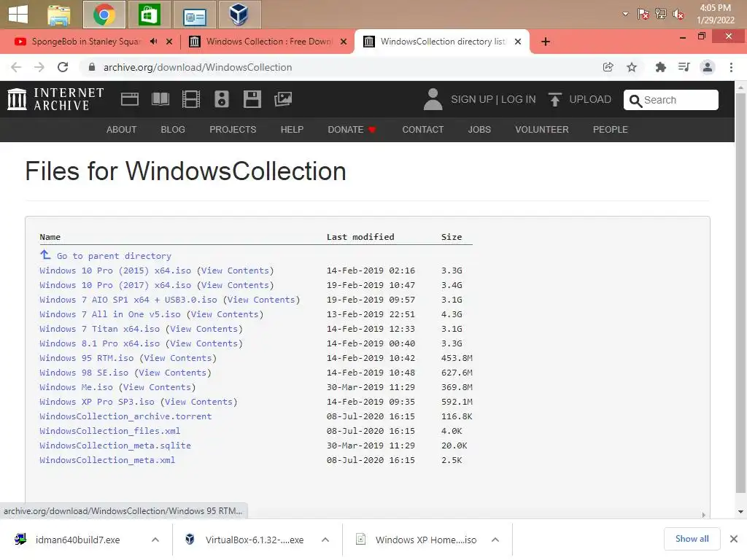Click the SIGN UP link
This screenshot has height=560, width=747.
[x=472, y=99]
